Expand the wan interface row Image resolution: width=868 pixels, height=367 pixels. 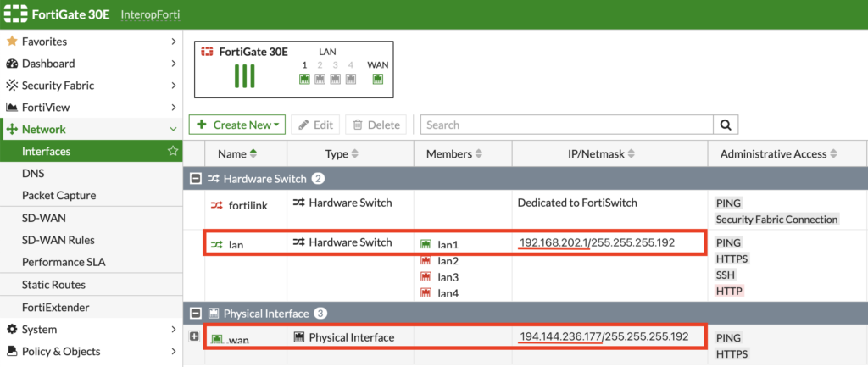coord(194,336)
